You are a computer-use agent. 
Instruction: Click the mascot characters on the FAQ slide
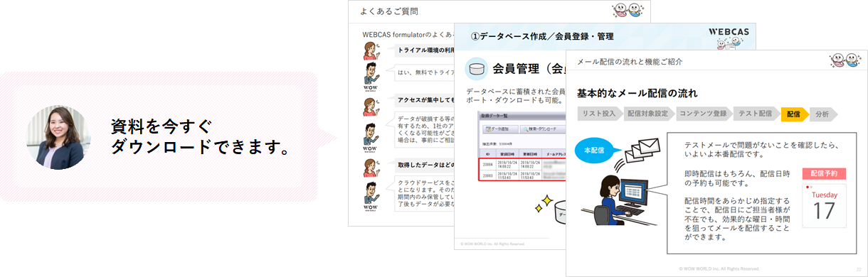(x=628, y=10)
